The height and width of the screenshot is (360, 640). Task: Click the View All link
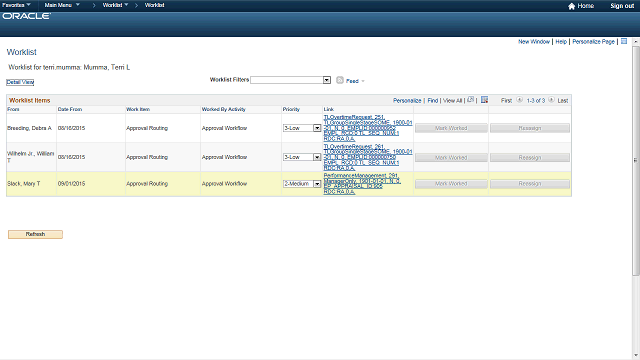[x=453, y=100]
